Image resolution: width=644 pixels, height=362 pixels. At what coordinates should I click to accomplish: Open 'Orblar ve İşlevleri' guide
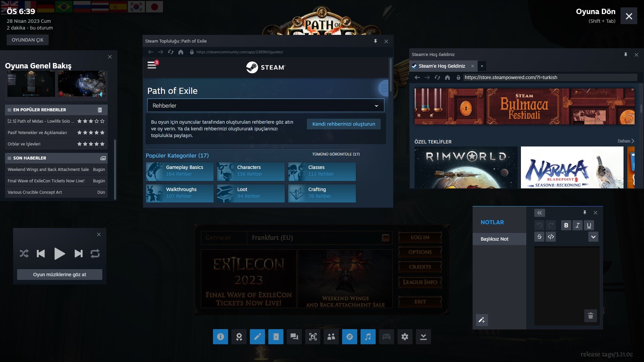click(56, 144)
